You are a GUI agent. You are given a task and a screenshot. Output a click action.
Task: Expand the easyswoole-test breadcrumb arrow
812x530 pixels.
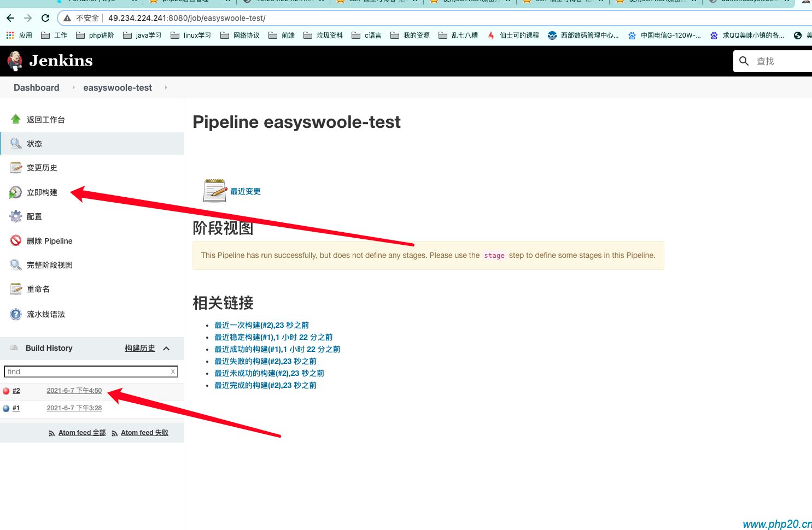pos(166,87)
